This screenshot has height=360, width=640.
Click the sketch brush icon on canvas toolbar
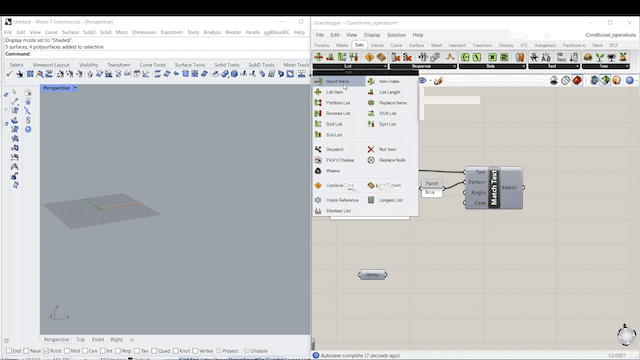(438, 81)
